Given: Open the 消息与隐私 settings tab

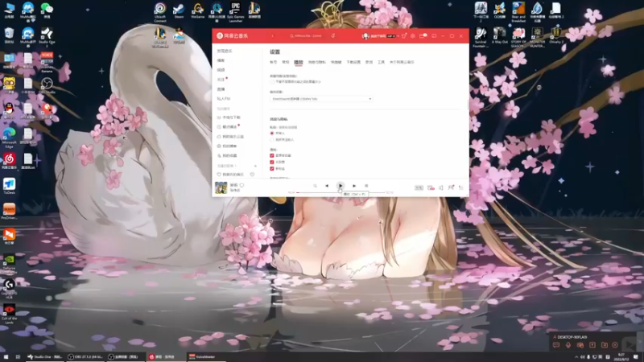Looking at the screenshot, I should point(316,63).
